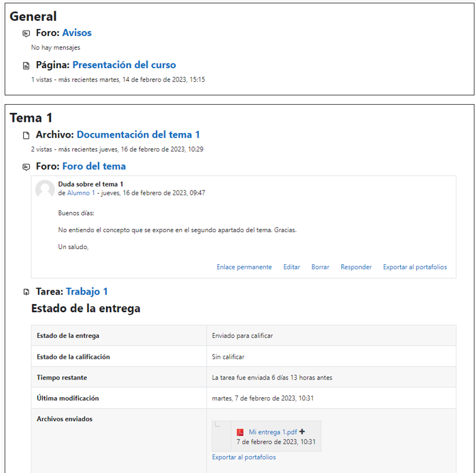This screenshot has height=473, width=476.
Task: Click the page icon beside Presentación del curso
Action: point(26,66)
